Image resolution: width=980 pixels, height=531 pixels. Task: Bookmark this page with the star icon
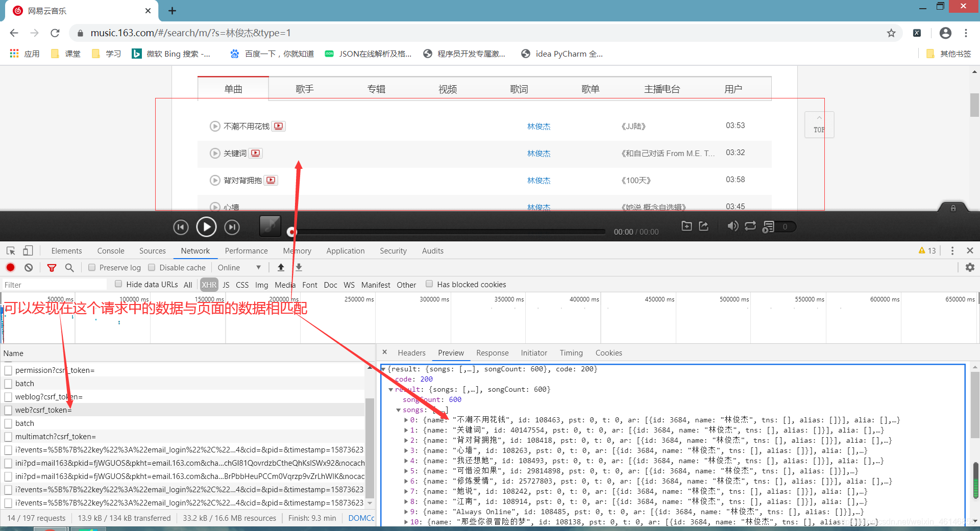tap(891, 33)
